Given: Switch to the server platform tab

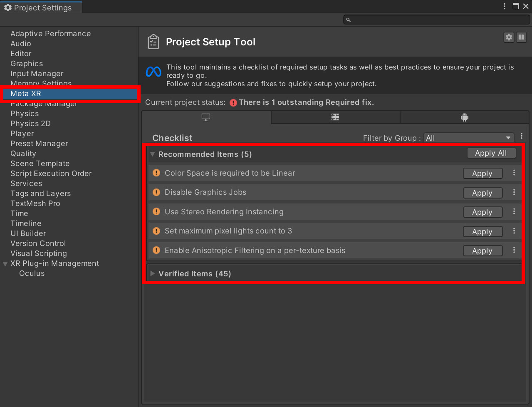Looking at the screenshot, I should [x=335, y=117].
